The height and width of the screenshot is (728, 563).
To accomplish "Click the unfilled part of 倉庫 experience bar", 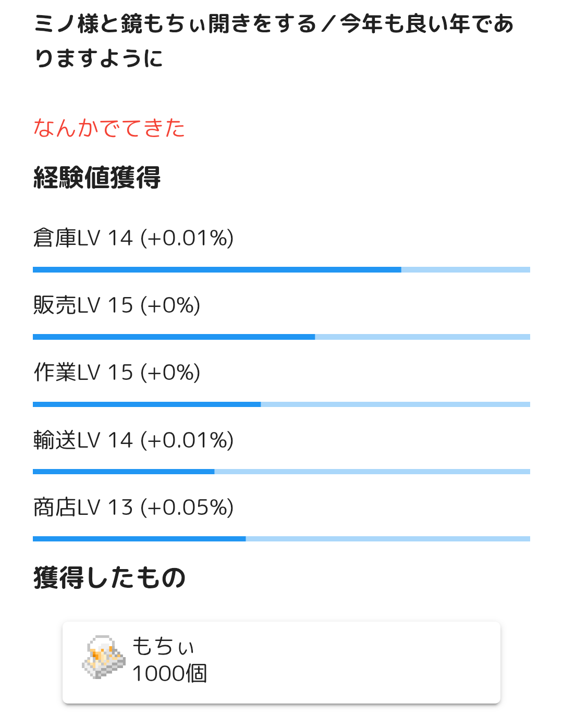I will click(466, 270).
